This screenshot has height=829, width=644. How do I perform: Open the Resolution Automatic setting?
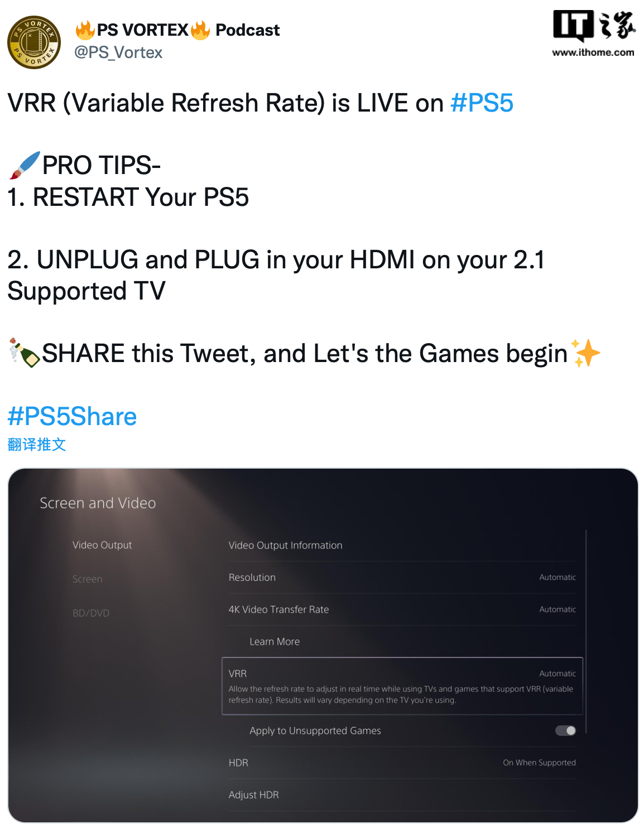402,577
